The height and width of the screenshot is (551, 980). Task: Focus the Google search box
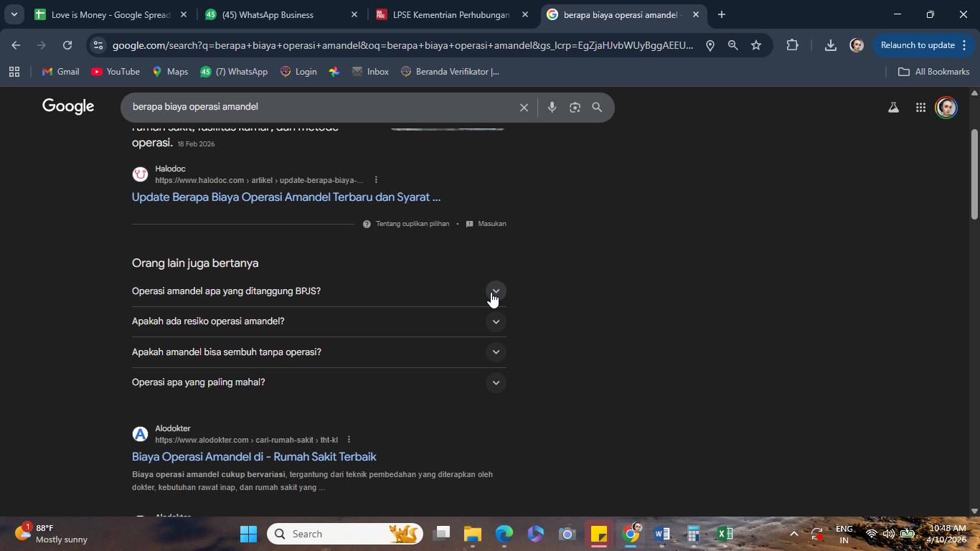321,108
